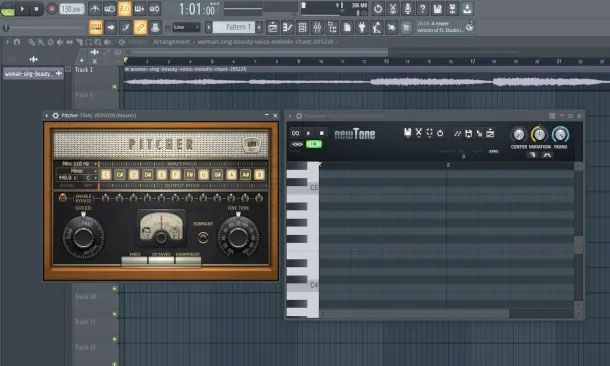
Task: Click the woman-sing-beauty audio clip title bar
Action: pos(366,69)
